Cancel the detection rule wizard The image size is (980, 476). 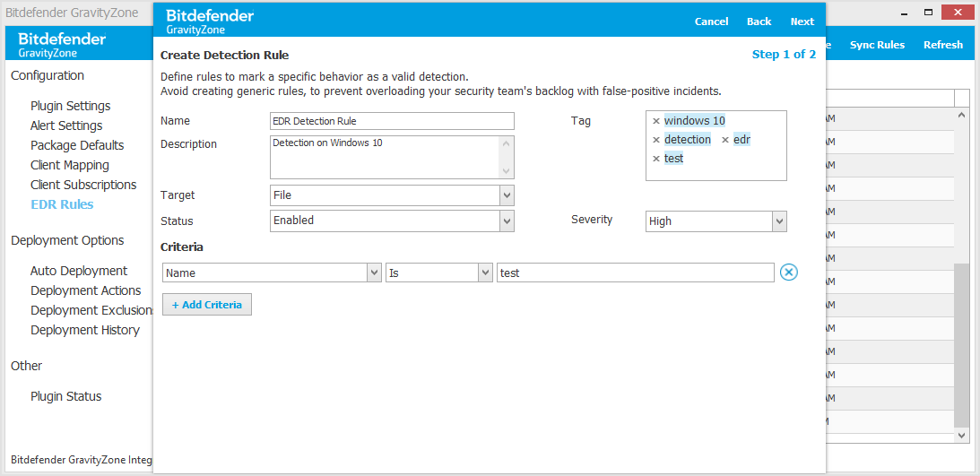point(711,22)
